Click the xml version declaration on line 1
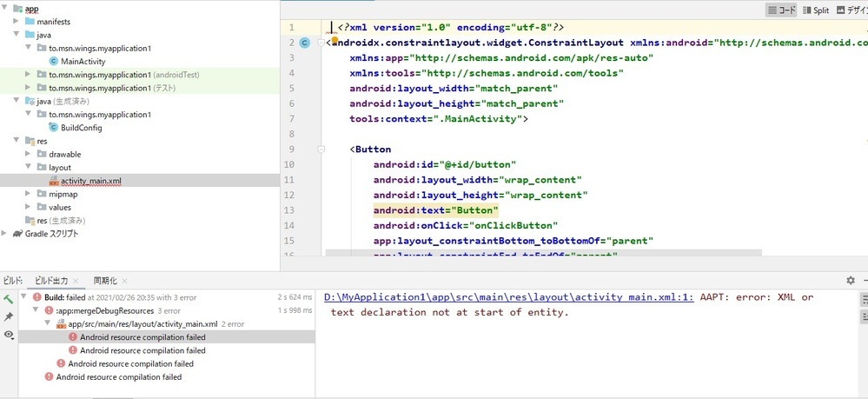The image size is (868, 399). [451, 27]
